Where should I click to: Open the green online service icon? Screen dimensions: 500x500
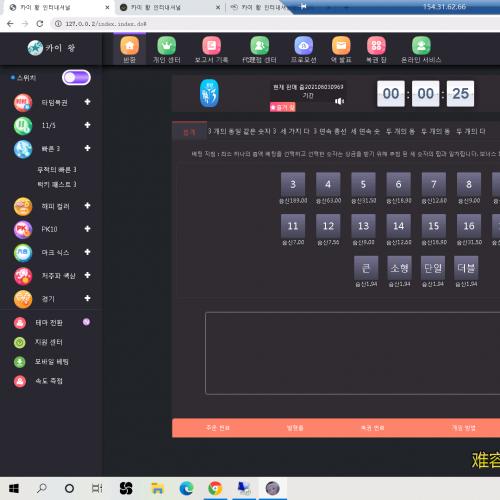421,46
